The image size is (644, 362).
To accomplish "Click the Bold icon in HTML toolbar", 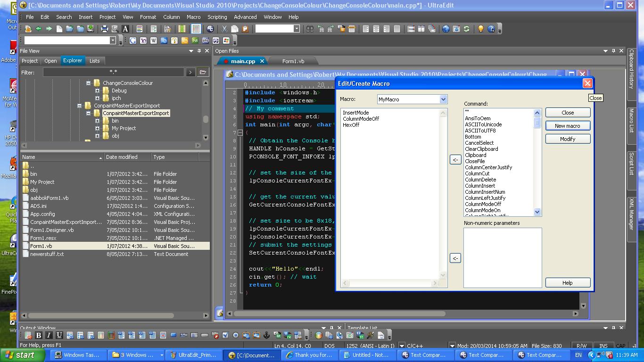I will (39, 335).
